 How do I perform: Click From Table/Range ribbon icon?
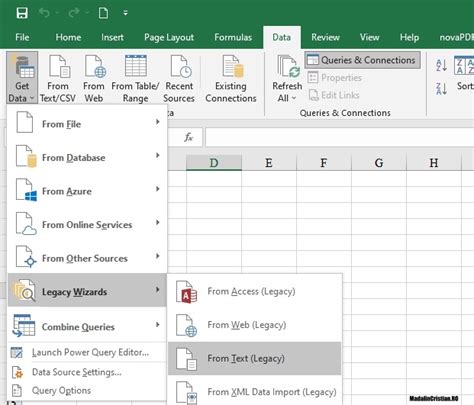point(135,78)
